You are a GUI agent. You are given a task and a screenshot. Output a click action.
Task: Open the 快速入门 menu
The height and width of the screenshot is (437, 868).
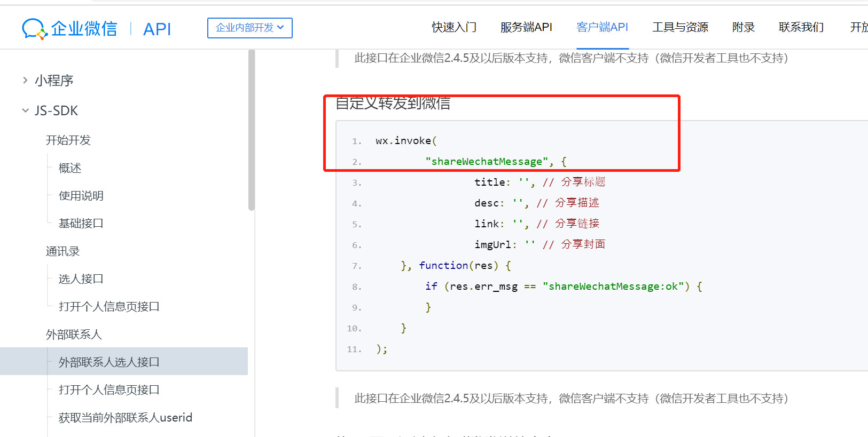point(454,27)
